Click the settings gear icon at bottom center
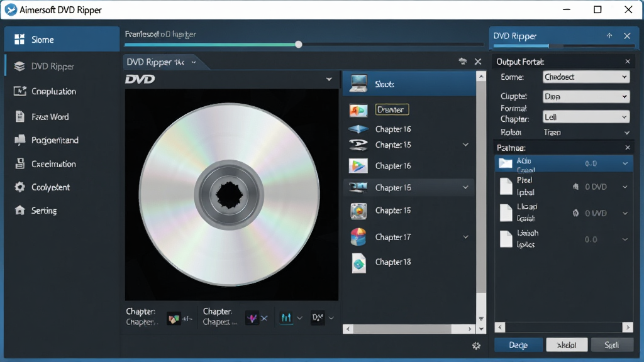Viewport: 644px width, 362px height. (x=477, y=346)
